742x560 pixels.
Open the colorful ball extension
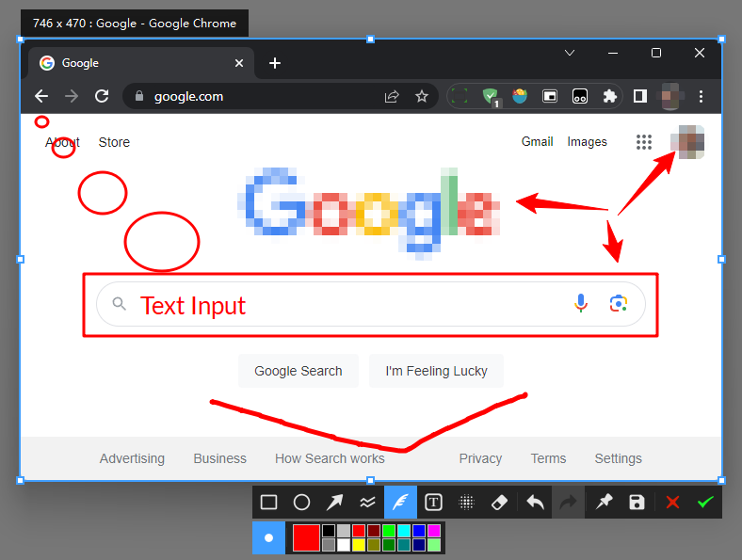tap(520, 97)
